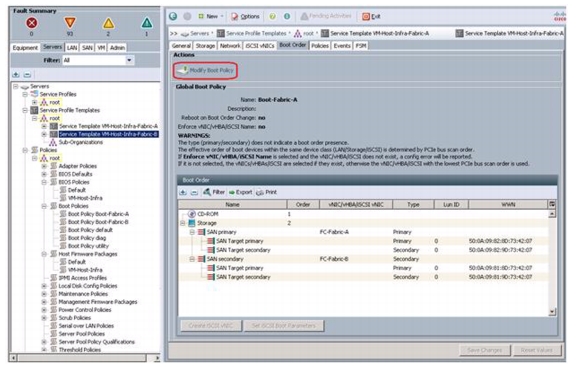Click the table column chooser icon
Image resolution: width=576 pixels, height=367 pixels.
pos(552,204)
